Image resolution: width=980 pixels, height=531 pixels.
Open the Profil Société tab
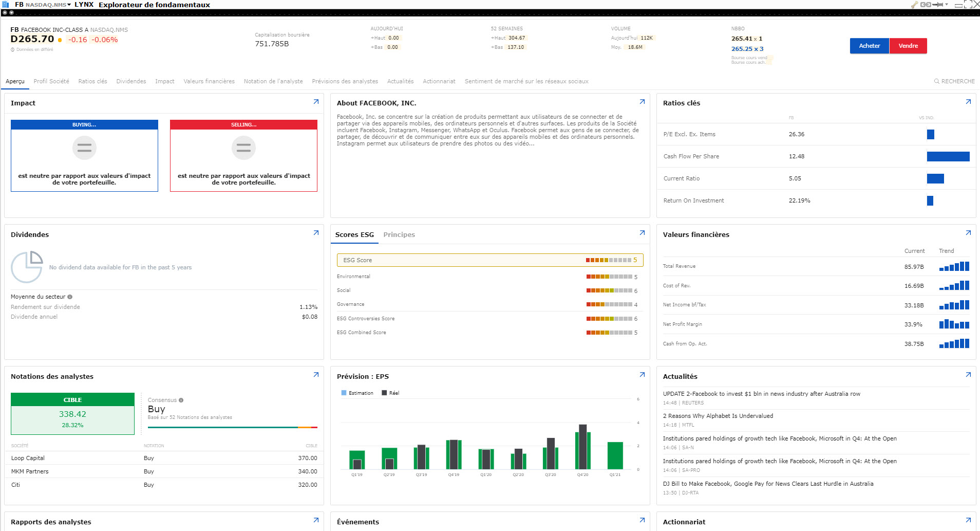pos(51,81)
